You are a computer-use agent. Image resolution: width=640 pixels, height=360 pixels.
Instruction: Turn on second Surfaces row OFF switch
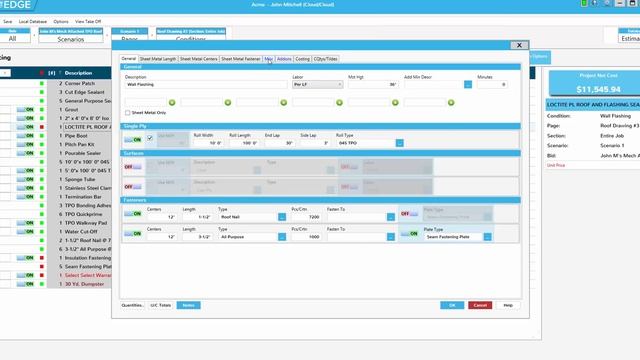[133, 187]
